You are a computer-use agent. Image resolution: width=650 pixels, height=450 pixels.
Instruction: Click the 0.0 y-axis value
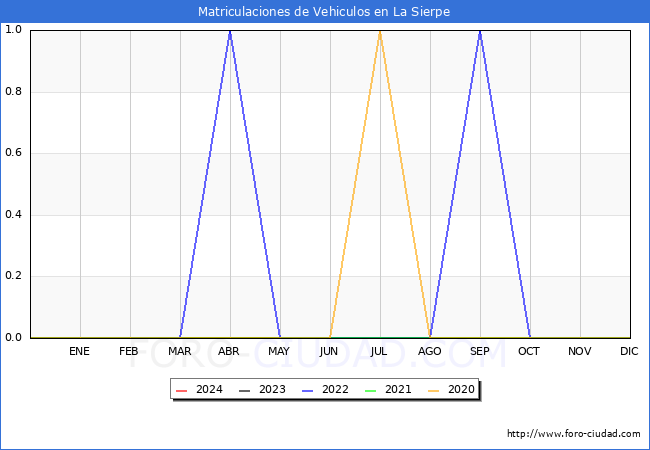click(x=13, y=338)
